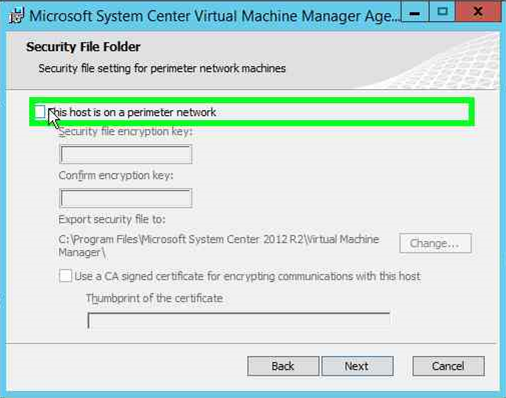The image size is (506, 398).
Task: Click the 'Security File Folder' heading
Action: point(83,47)
